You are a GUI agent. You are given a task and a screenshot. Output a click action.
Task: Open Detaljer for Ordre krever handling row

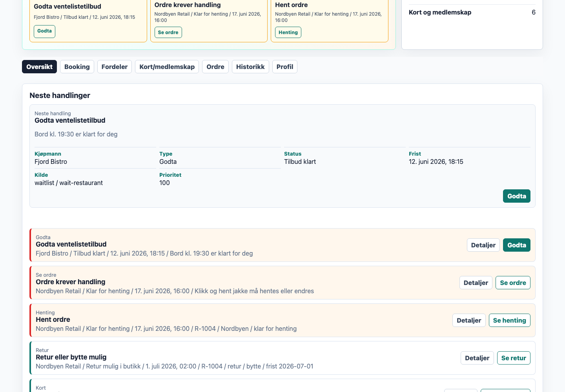coord(476,283)
